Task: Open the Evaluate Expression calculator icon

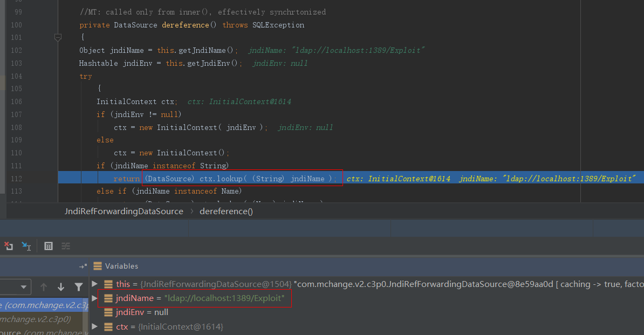Action: [49, 246]
